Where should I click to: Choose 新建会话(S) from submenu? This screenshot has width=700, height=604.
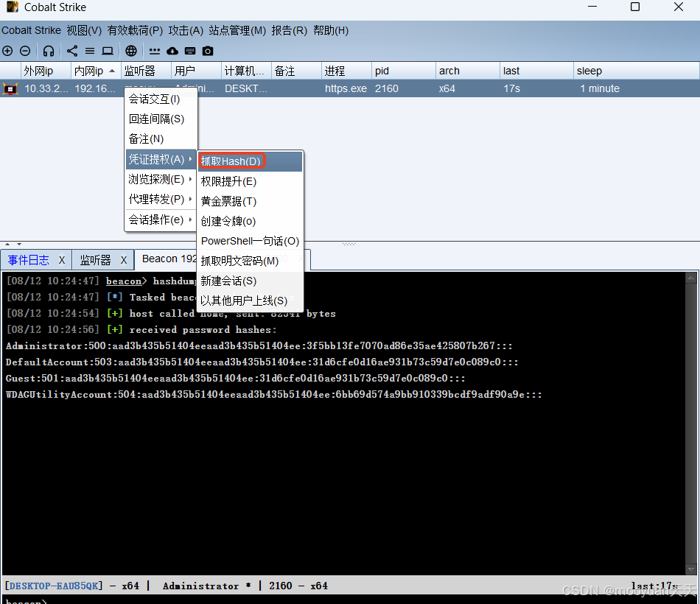point(250,281)
